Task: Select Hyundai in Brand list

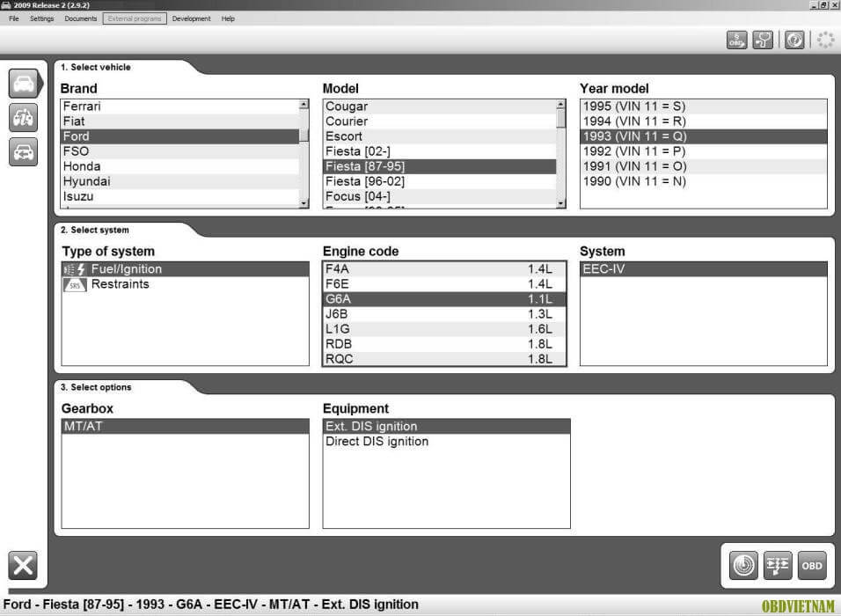Action: coord(180,181)
